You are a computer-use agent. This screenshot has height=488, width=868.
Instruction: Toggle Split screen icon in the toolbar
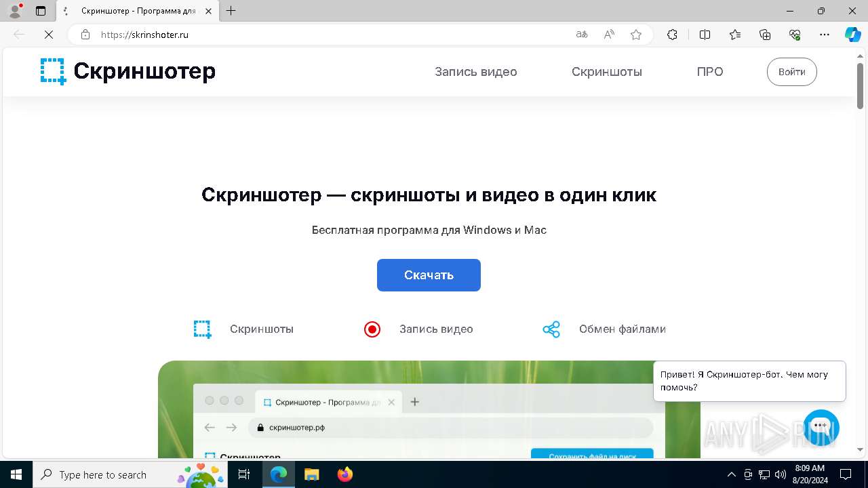(x=705, y=35)
